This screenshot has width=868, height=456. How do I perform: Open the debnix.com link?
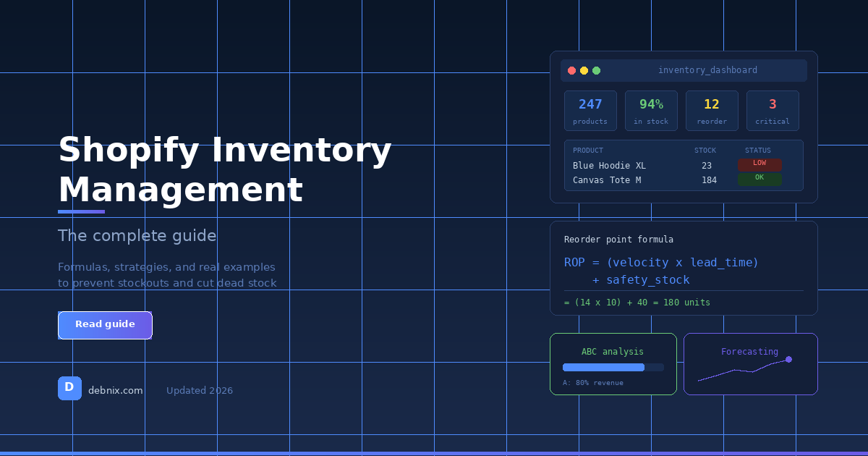[116, 391]
